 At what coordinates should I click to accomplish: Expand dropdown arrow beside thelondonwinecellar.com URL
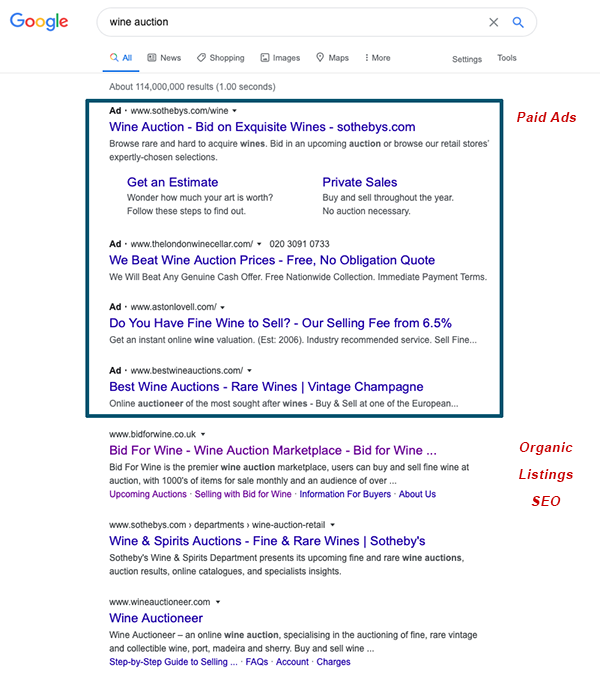point(259,244)
